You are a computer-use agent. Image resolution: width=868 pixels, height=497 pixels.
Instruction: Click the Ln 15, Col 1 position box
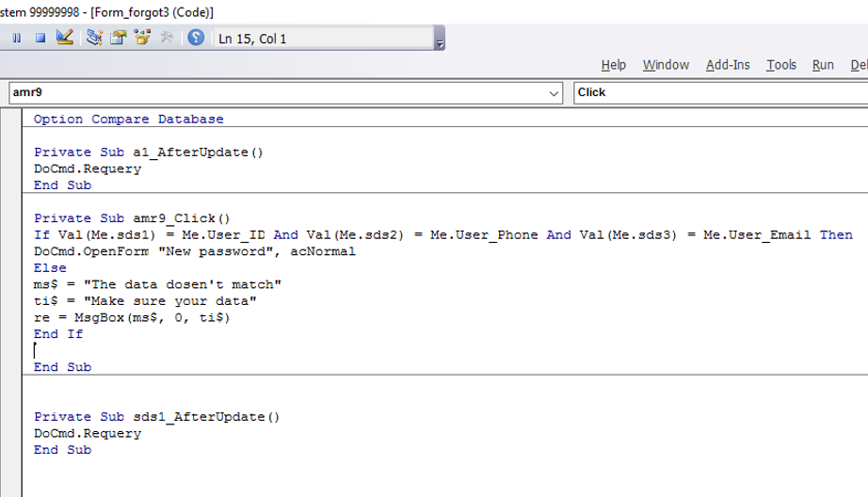324,39
